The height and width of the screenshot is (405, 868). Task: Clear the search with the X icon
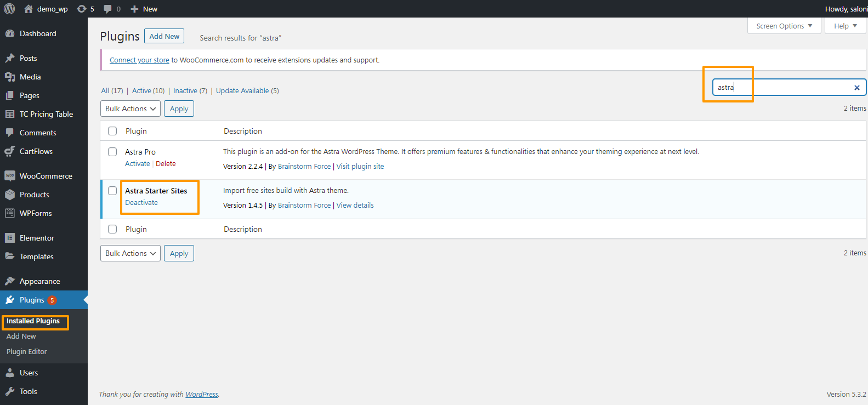(857, 88)
